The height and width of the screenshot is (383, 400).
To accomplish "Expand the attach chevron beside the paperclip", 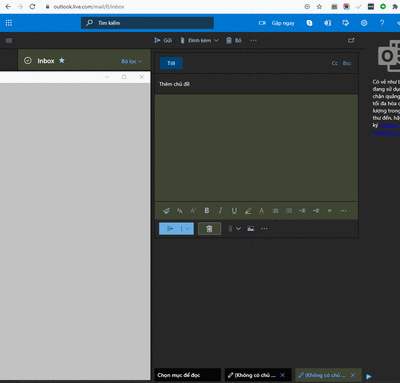I will coord(238,229).
